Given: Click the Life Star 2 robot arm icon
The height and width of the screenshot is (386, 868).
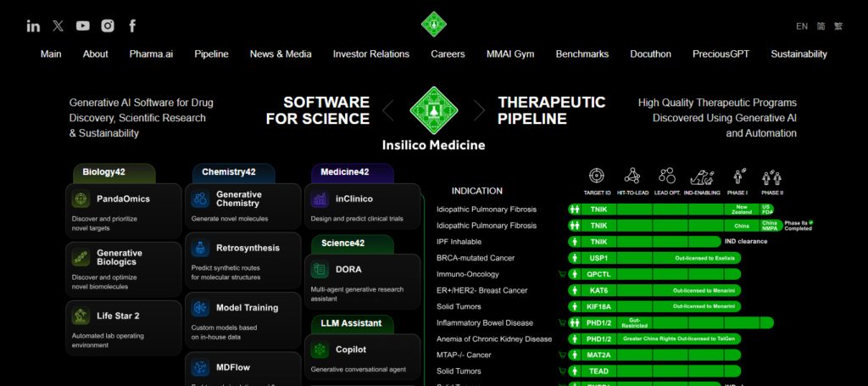Looking at the screenshot, I should click(81, 316).
